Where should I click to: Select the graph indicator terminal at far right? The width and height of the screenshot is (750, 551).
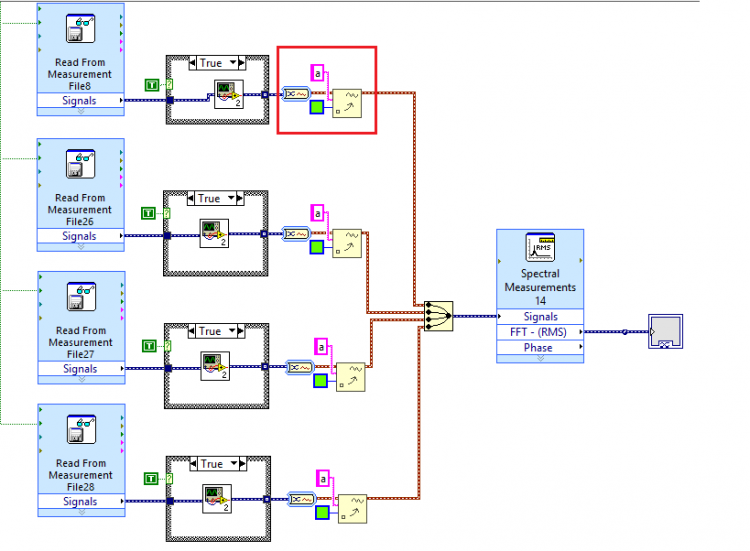665,331
